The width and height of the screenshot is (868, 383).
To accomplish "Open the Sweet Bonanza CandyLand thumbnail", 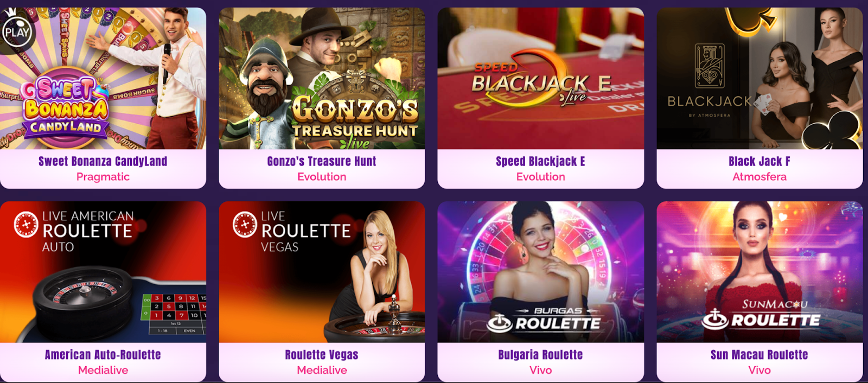I will click(x=103, y=78).
